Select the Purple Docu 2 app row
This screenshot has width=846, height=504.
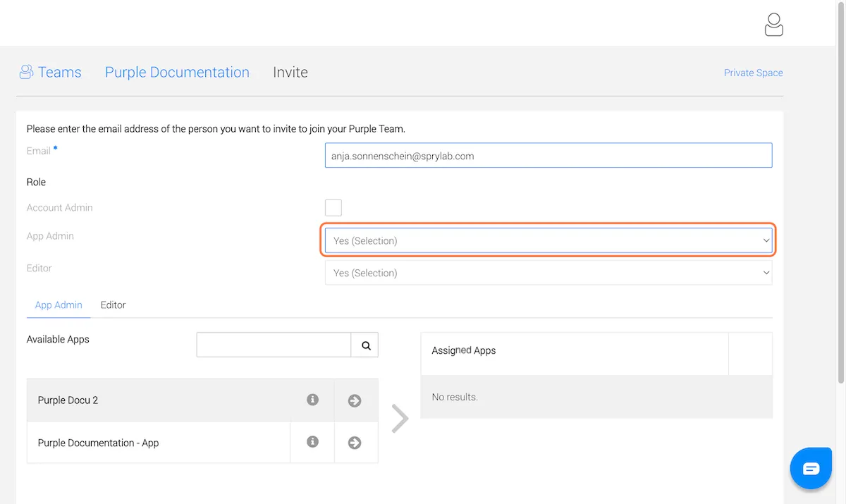click(x=202, y=400)
